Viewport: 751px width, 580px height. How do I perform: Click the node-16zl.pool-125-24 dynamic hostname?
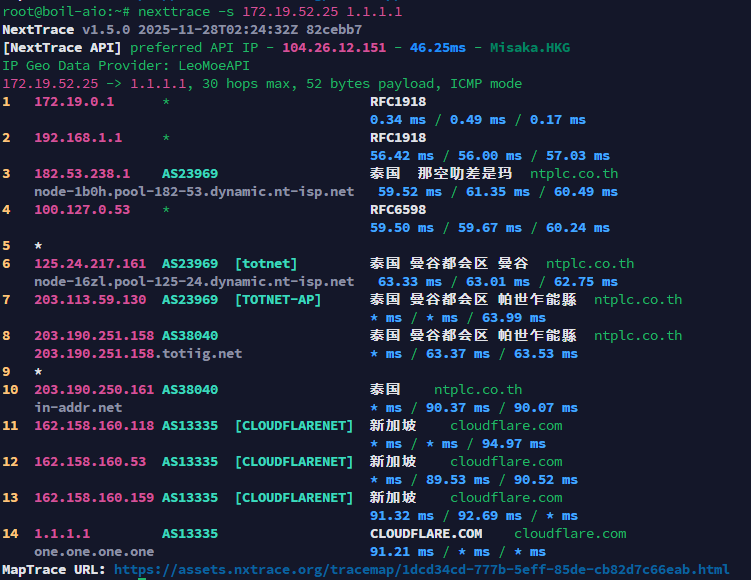point(193,281)
